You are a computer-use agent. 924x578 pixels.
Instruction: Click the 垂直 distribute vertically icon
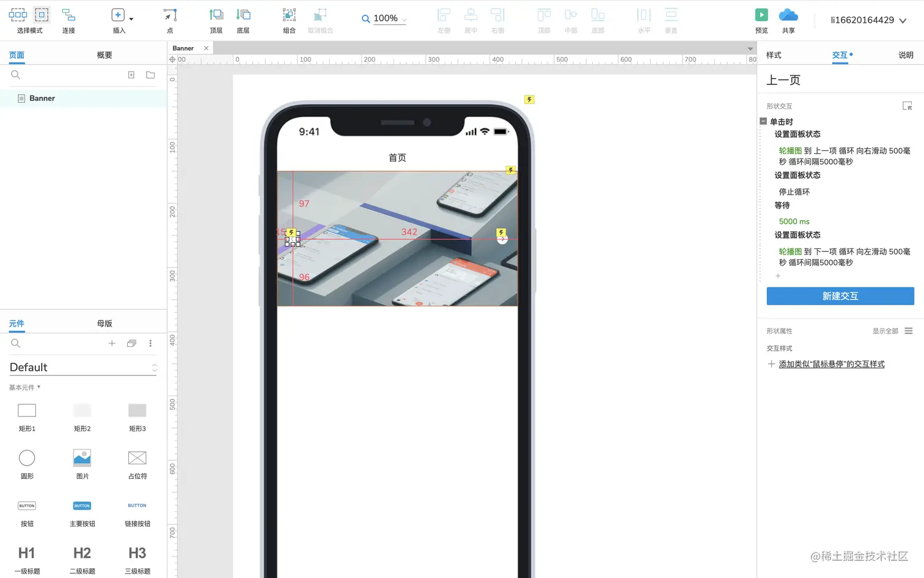[x=671, y=15]
